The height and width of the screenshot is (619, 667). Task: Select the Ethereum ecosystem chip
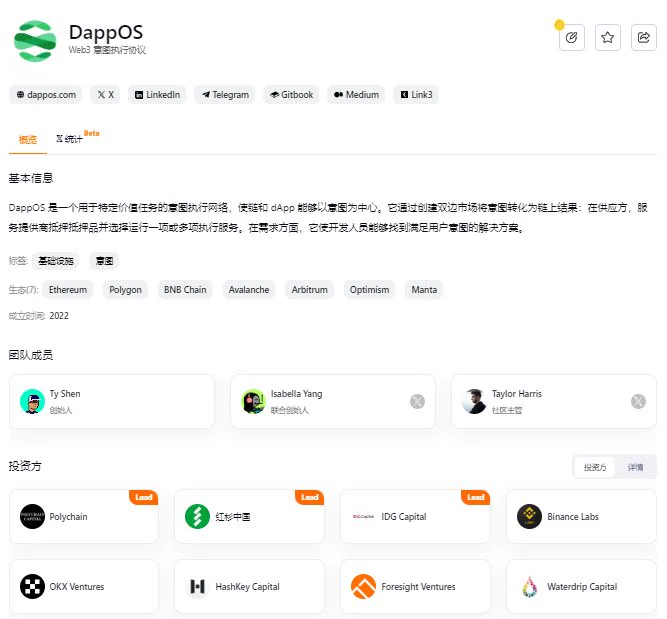tap(68, 290)
